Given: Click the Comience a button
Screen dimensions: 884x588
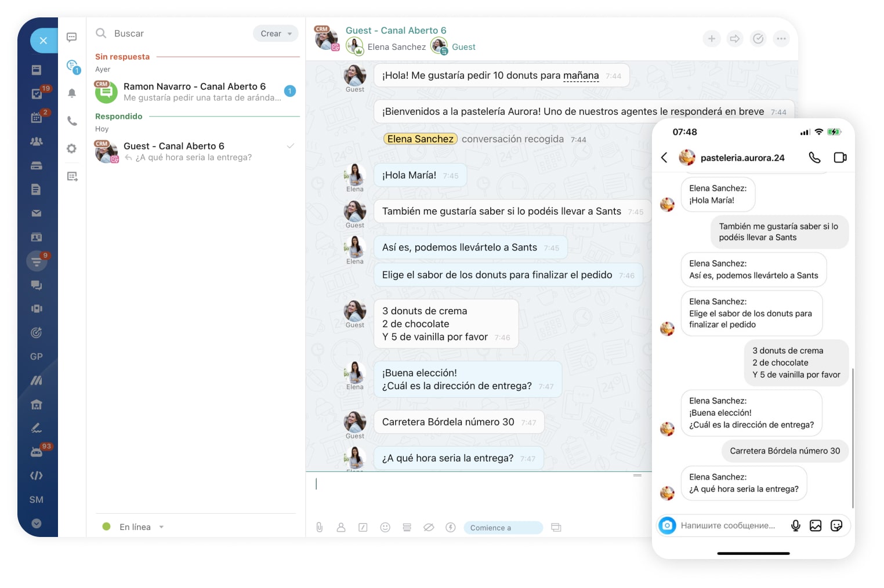Looking at the screenshot, I should pos(502,528).
